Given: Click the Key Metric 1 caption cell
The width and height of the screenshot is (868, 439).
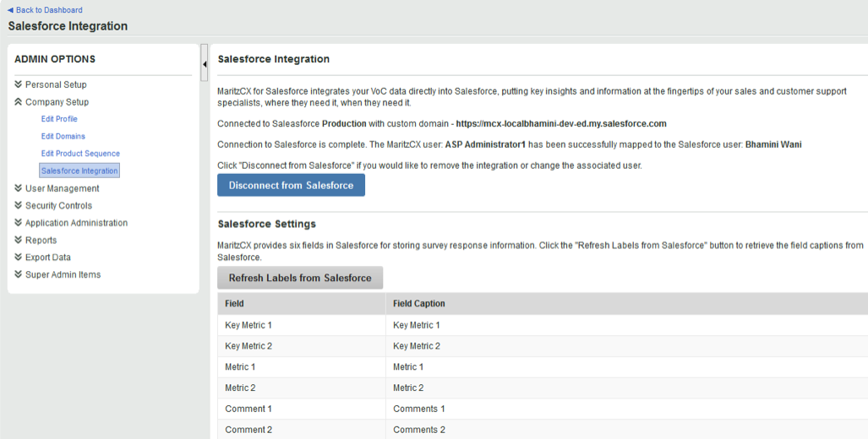Looking at the screenshot, I should pos(626,325).
